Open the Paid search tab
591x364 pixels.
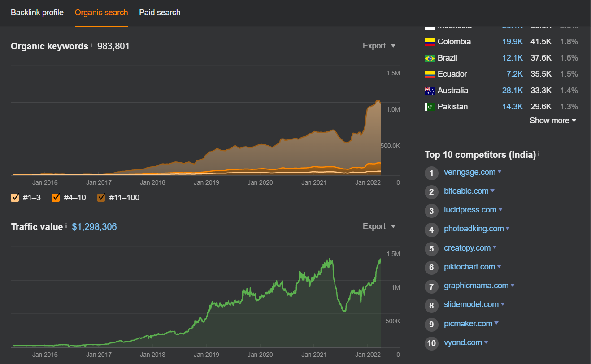click(x=160, y=13)
